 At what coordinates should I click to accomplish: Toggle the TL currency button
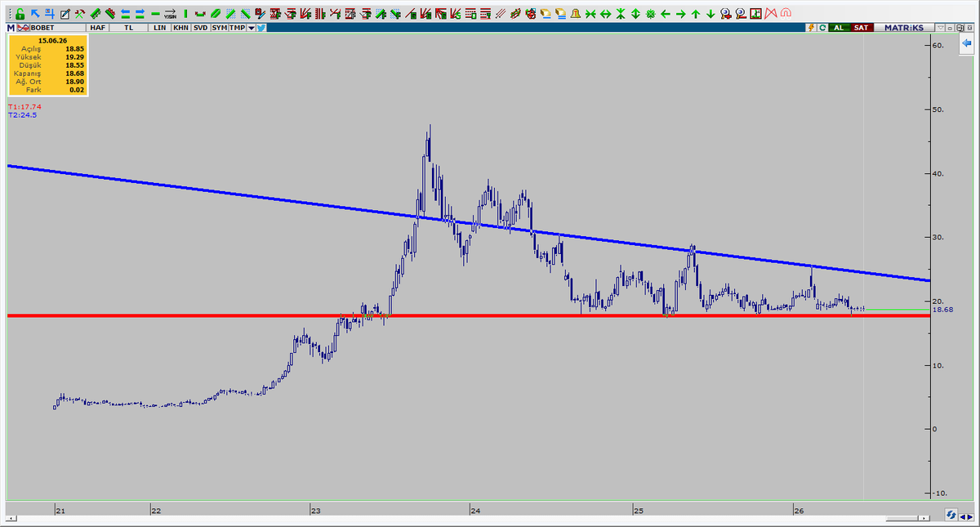point(128,28)
